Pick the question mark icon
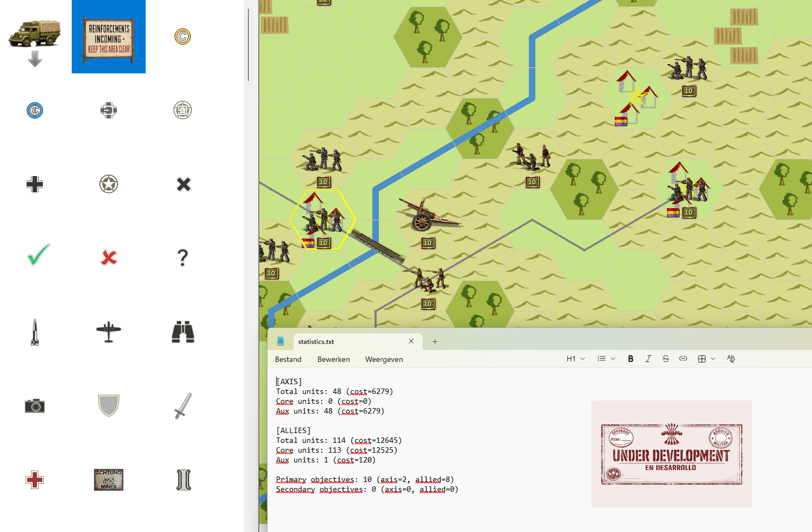 point(183,258)
